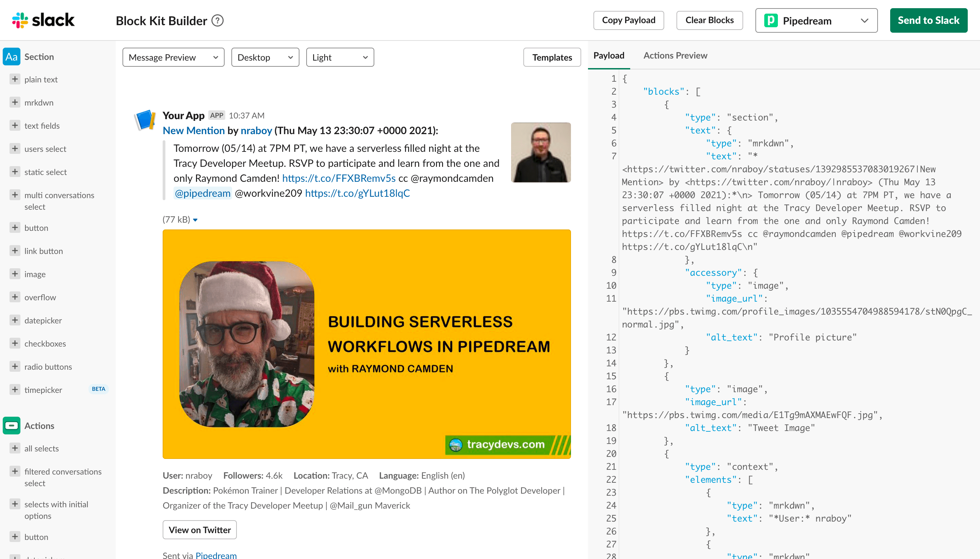Collapse image using 77 kB arrow
This screenshot has height=559, width=980.
point(195,220)
